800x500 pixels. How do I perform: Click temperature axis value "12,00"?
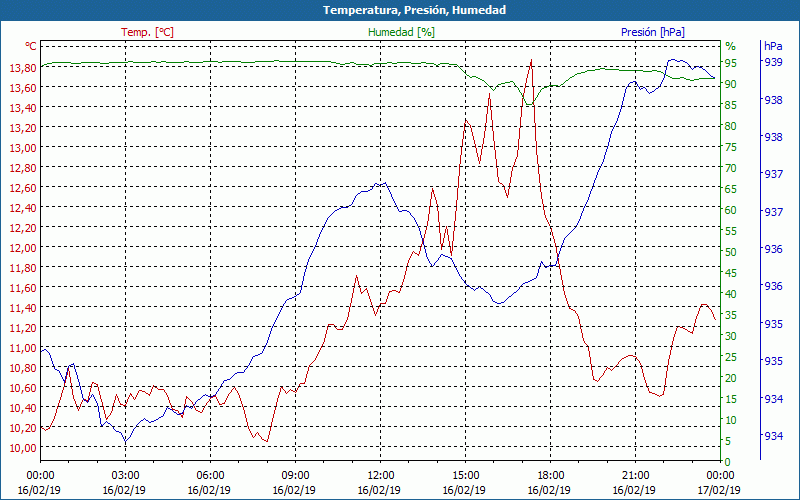(22, 248)
